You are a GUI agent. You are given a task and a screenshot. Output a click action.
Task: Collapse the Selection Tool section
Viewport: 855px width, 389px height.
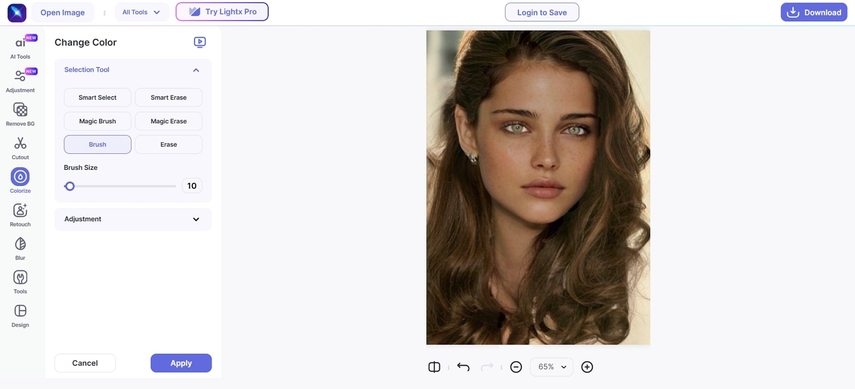(x=196, y=70)
